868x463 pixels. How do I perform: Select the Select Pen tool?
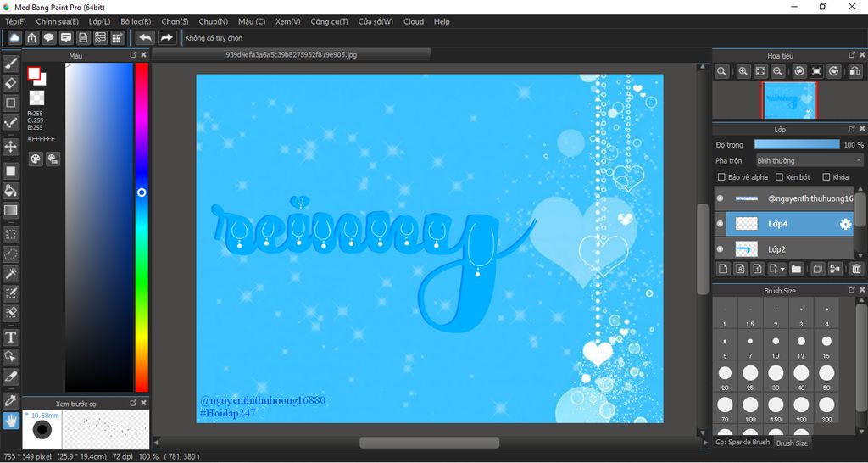[10, 293]
